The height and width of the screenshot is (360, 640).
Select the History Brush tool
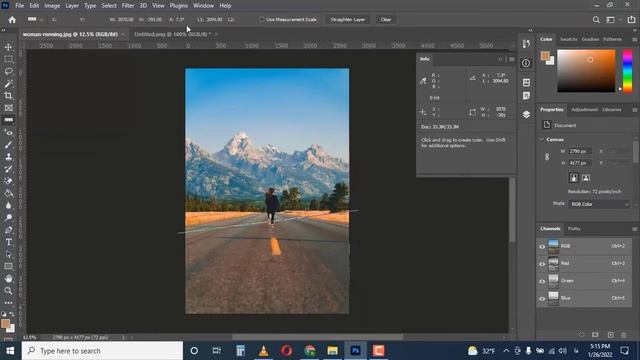pyautogui.click(x=8, y=169)
